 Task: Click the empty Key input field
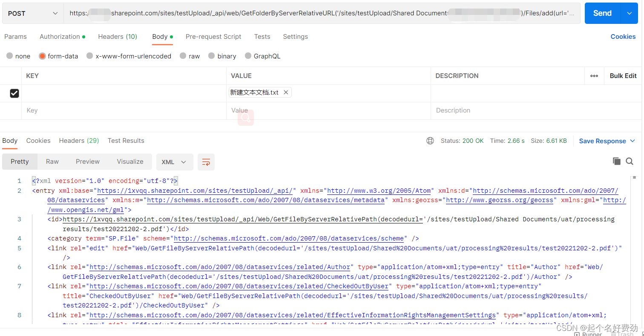(x=124, y=110)
